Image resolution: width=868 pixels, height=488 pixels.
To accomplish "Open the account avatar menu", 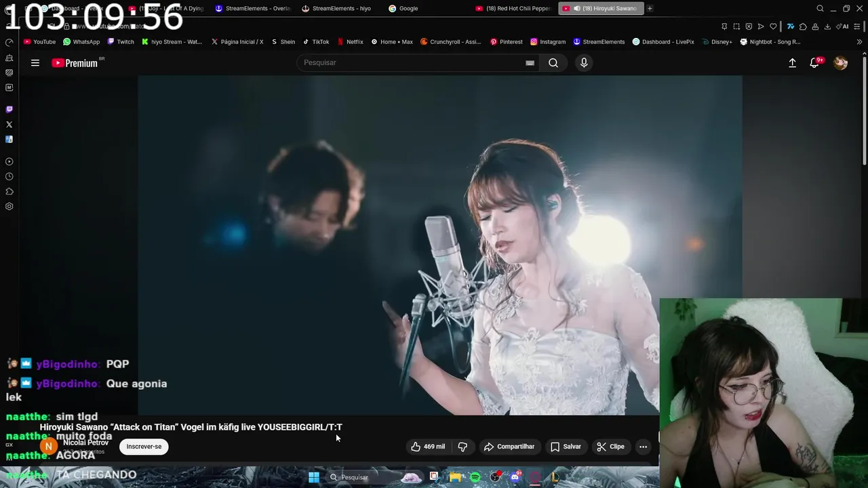I will pos(840,62).
